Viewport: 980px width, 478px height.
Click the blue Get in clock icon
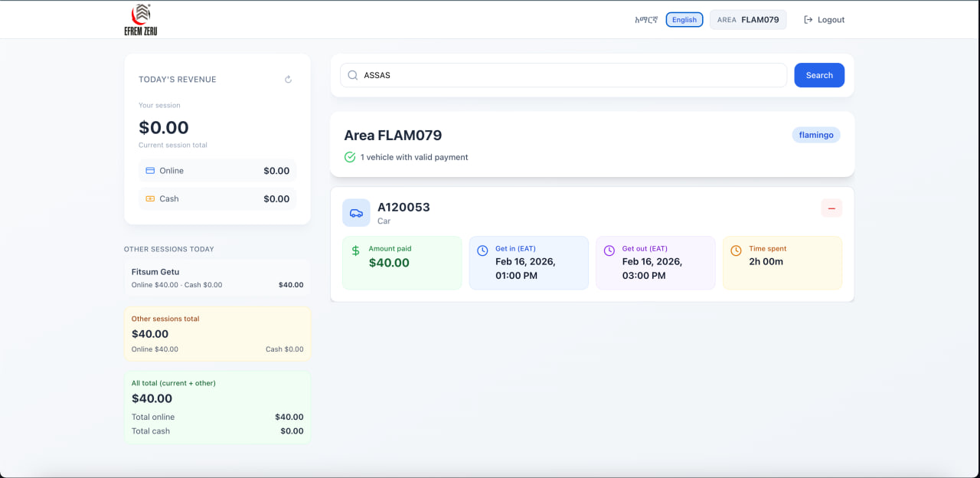482,250
